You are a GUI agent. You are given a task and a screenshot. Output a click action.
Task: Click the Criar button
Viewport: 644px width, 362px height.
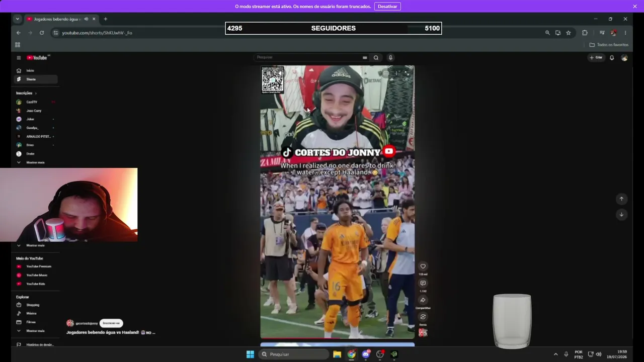(x=596, y=57)
